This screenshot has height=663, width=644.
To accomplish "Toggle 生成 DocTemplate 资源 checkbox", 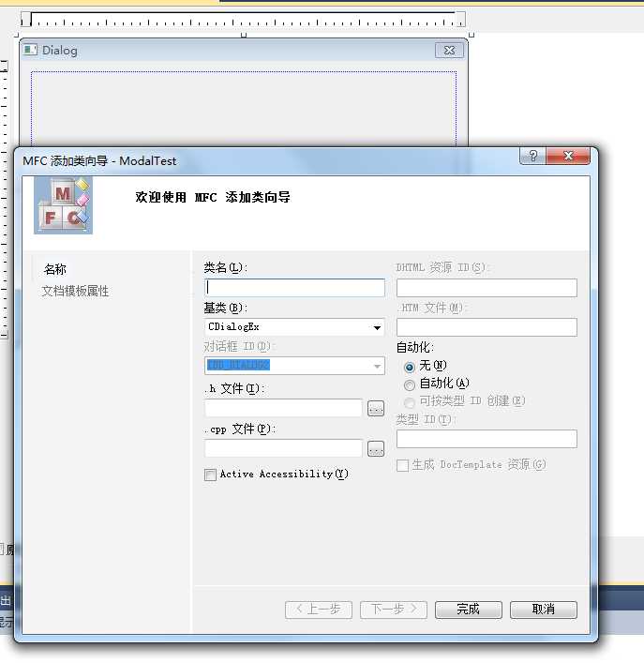I will pyautogui.click(x=402, y=465).
